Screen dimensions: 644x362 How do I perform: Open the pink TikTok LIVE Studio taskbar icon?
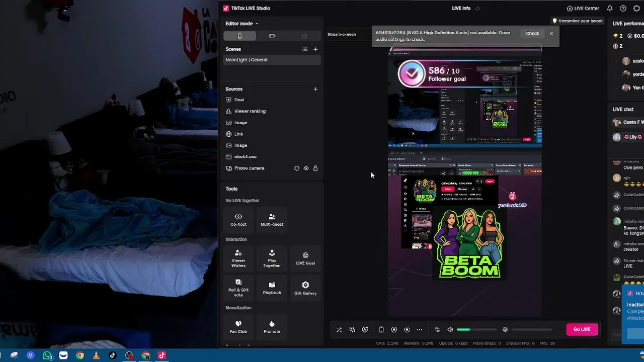pyautogui.click(x=162, y=355)
